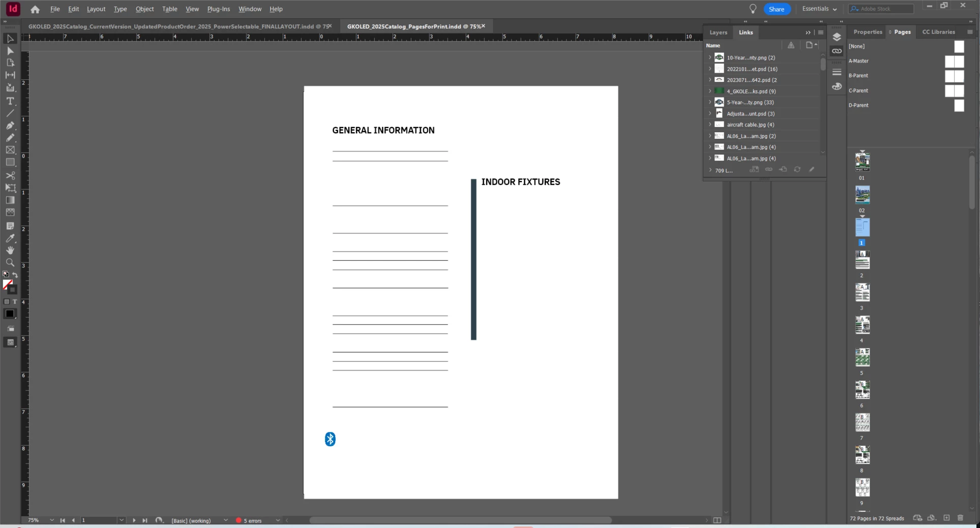Viewport: 980px width, 528px height.
Task: Select the Selection tool arrow
Action: pos(10,39)
